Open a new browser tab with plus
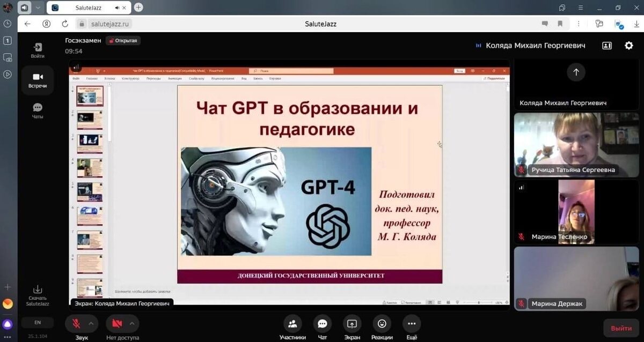644x342 pixels. click(x=138, y=8)
